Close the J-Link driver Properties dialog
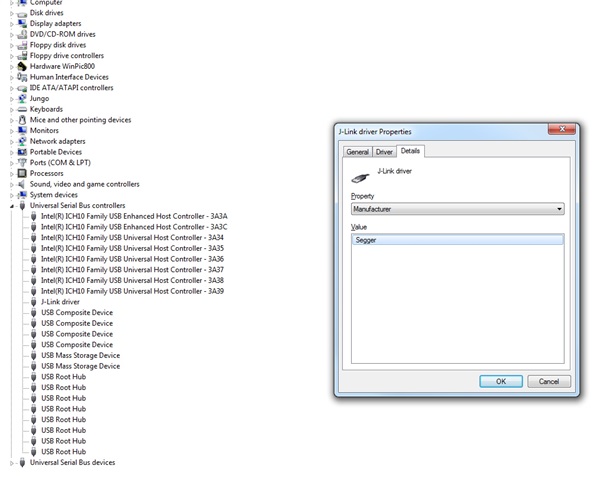 tap(562, 129)
